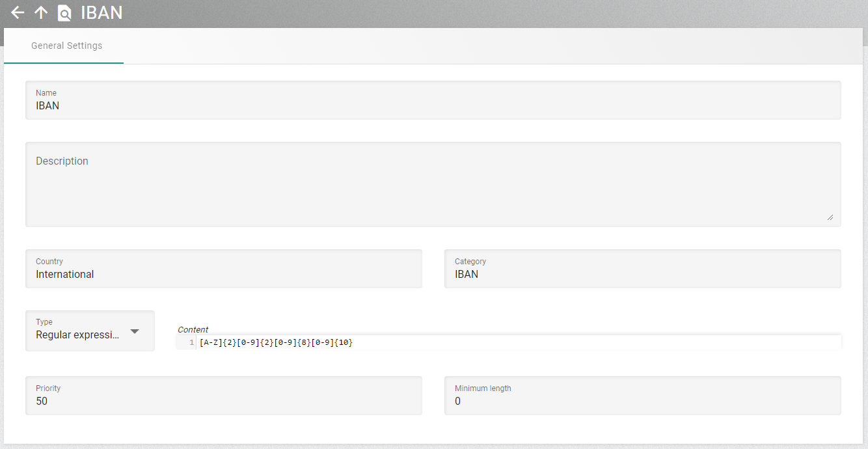
Task: Switch to the General Settings tab
Action: click(66, 46)
